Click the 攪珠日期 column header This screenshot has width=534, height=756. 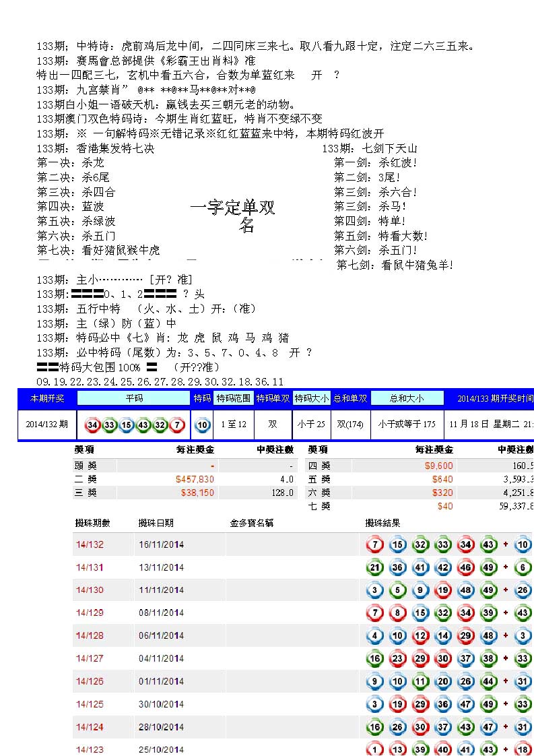tap(156, 523)
